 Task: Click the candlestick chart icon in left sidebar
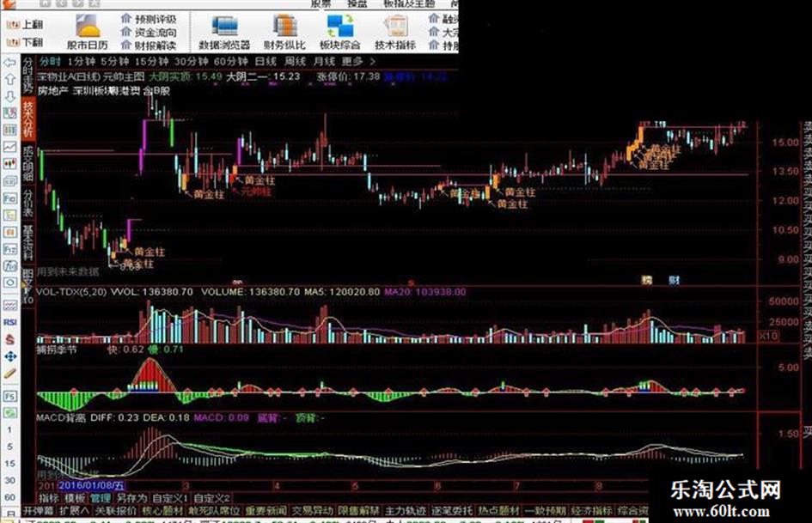coord(9,164)
